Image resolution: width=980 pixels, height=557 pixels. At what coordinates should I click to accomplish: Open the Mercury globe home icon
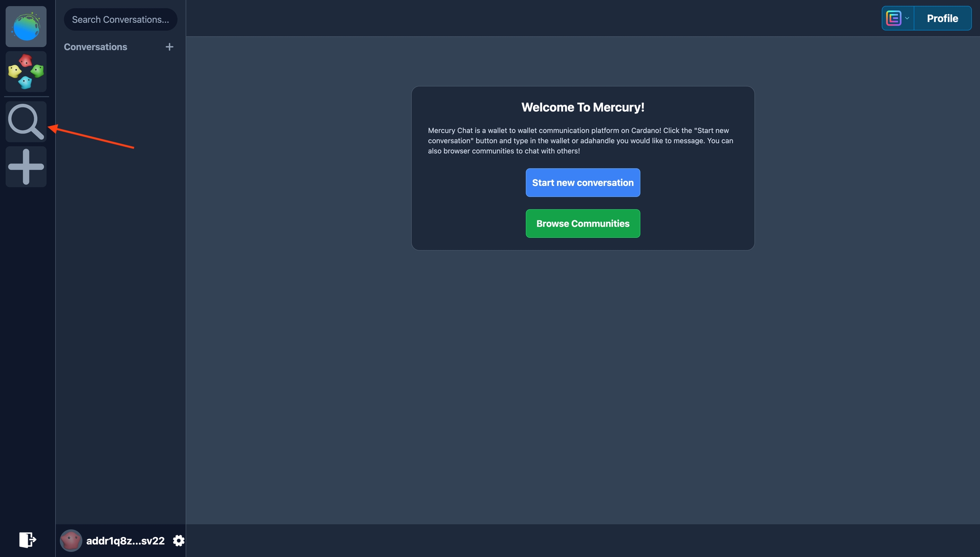[26, 26]
